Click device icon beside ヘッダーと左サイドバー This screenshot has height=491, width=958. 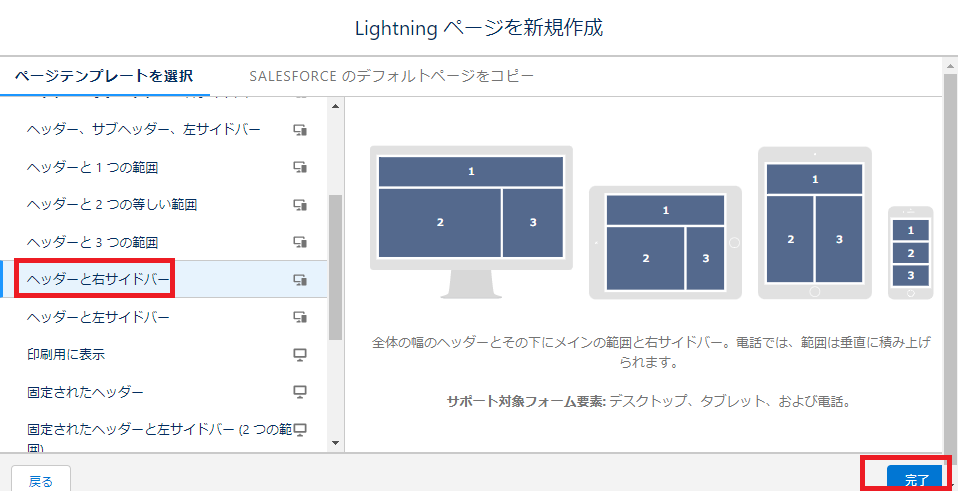tap(299, 317)
